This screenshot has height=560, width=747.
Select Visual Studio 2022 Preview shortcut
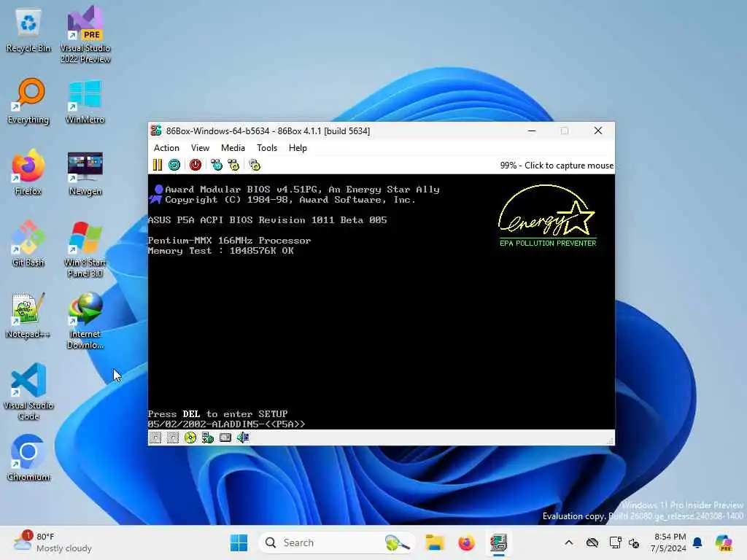coord(85,34)
